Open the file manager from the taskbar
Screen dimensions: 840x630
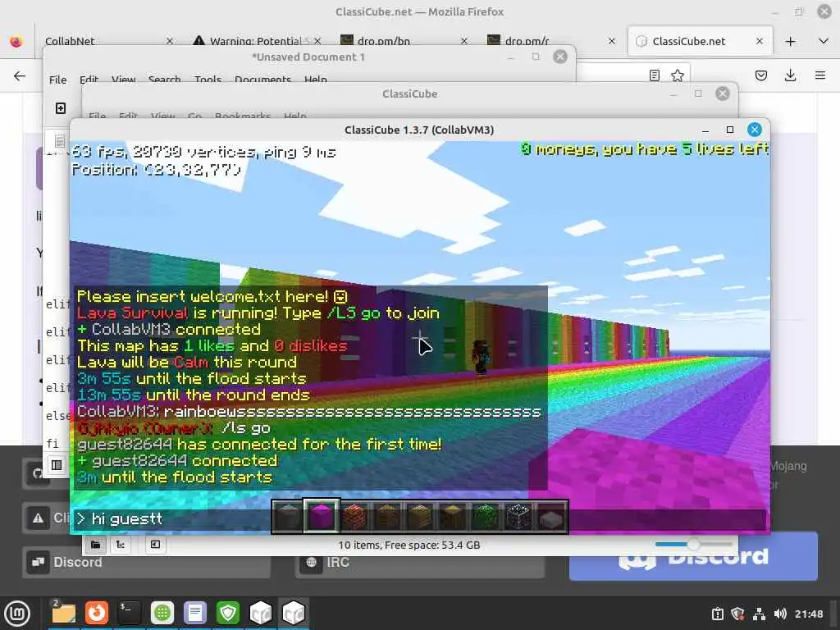62,613
